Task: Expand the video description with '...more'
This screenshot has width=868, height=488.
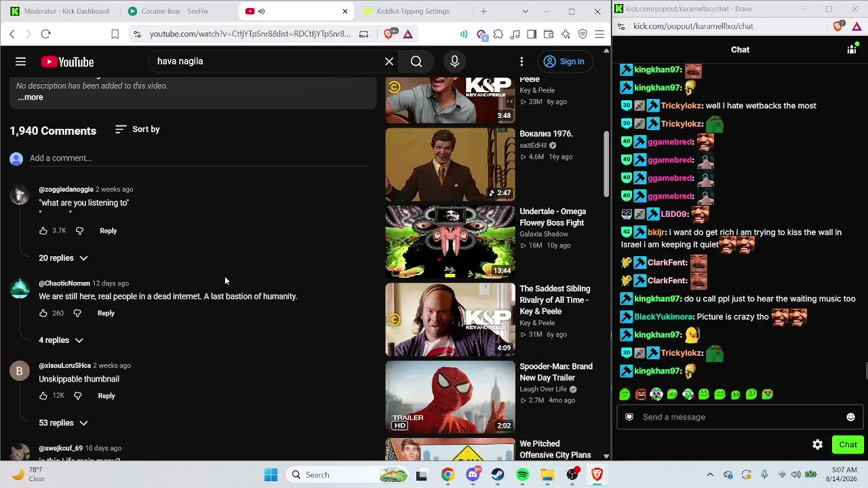Action: 30,97
